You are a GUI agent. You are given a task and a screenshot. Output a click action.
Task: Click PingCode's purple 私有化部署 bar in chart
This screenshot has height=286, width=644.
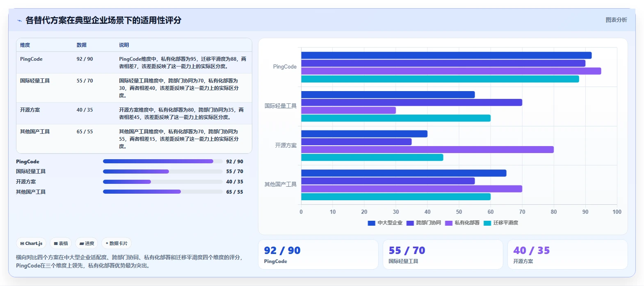coord(451,71)
